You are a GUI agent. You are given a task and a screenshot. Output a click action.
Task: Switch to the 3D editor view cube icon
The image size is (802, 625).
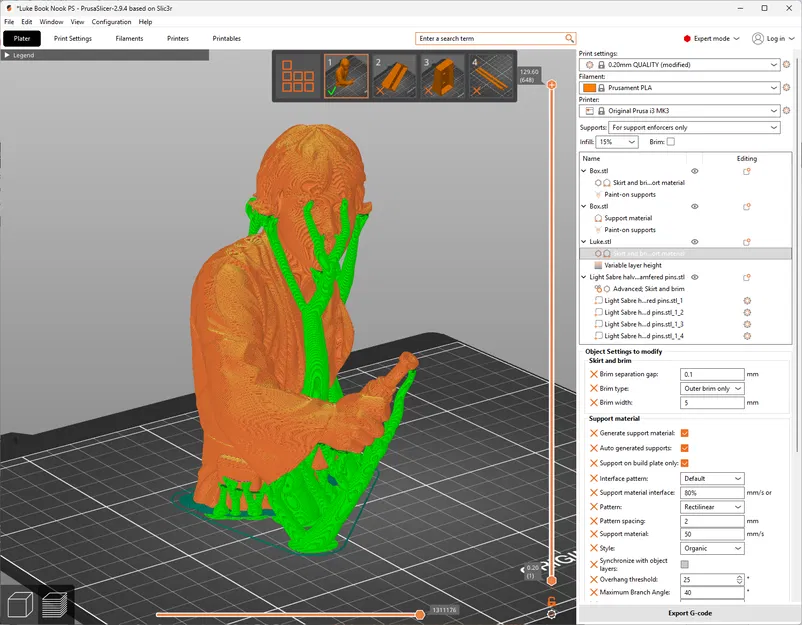coord(19,603)
